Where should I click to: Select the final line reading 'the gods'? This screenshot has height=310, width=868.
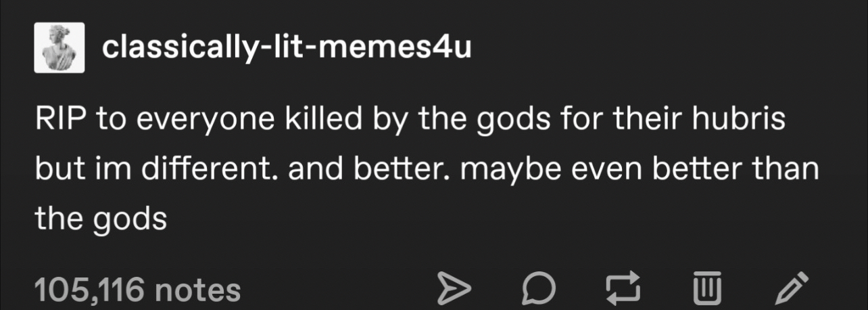click(101, 219)
